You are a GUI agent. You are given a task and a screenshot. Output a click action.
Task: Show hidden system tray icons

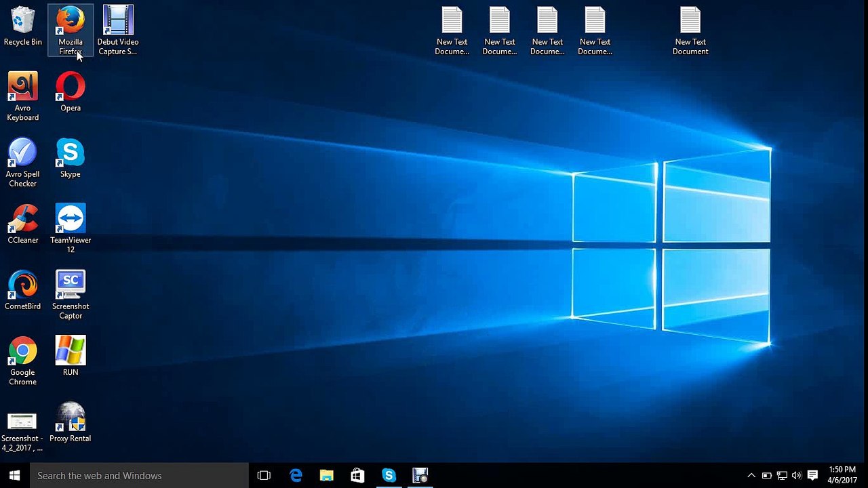tap(751, 476)
